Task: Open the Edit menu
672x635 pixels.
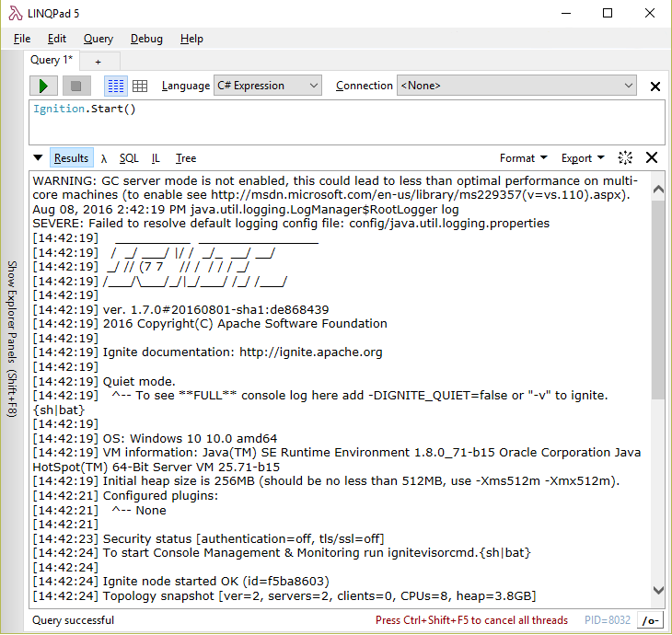Action: [x=56, y=39]
